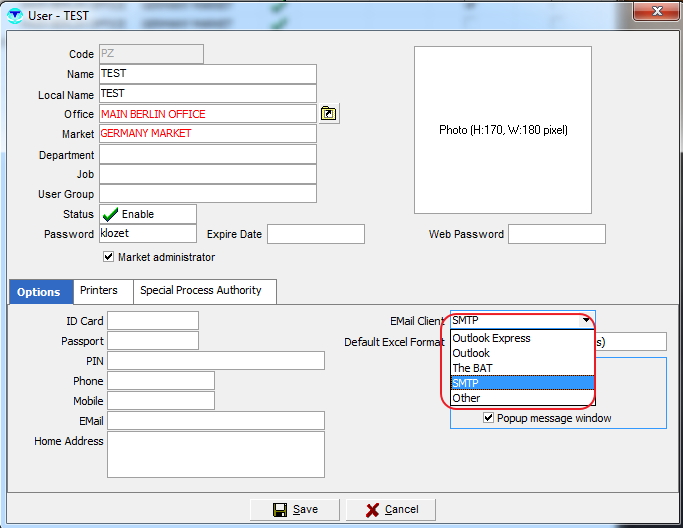This screenshot has height=528, width=683.
Task: Toggle the Market administrator checkbox
Action: coord(109,257)
